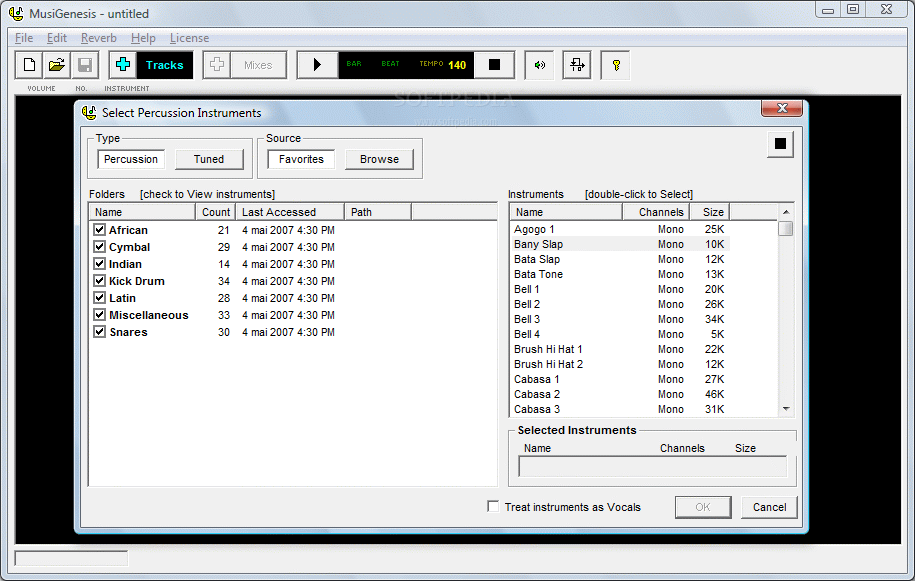
Task: Save using the floppy disk icon
Action: click(85, 65)
